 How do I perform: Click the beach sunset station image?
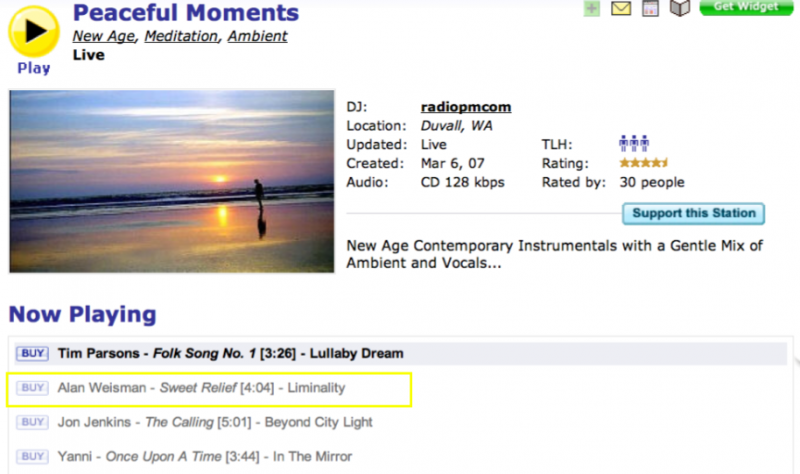172,168
